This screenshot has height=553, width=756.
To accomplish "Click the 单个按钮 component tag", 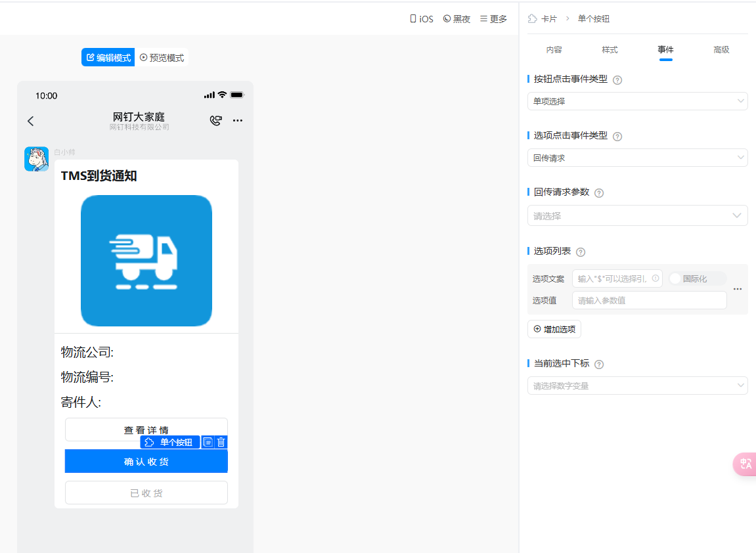I will [169, 442].
